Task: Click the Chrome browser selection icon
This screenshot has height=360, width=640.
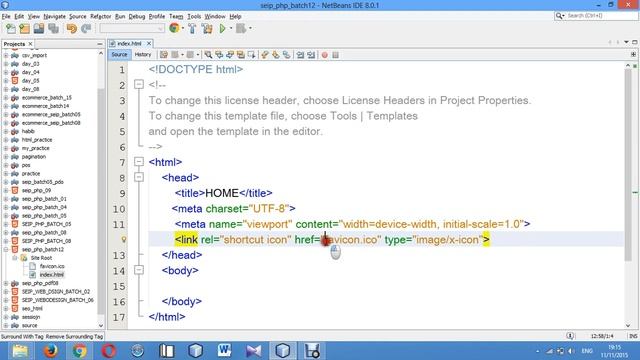Action: coord(174,28)
